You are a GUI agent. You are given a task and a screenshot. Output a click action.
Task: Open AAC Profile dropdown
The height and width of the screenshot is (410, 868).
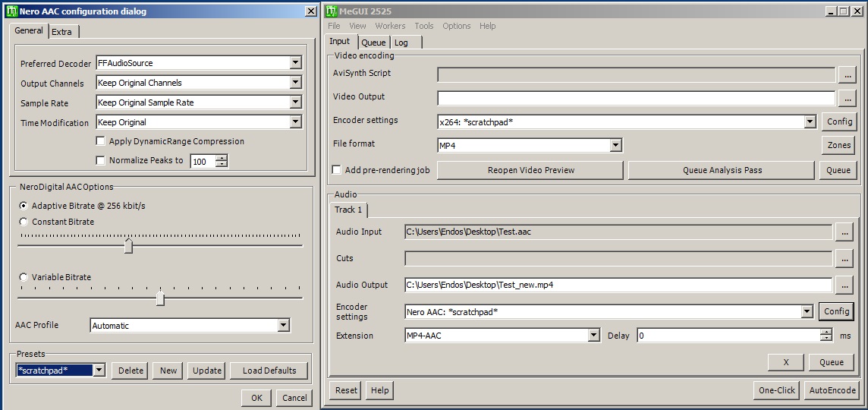284,325
